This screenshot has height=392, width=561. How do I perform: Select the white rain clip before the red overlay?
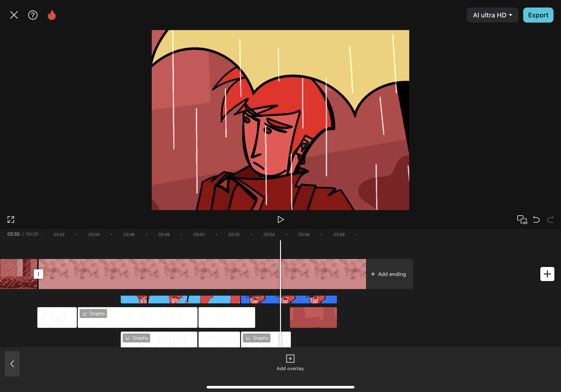[227, 318]
